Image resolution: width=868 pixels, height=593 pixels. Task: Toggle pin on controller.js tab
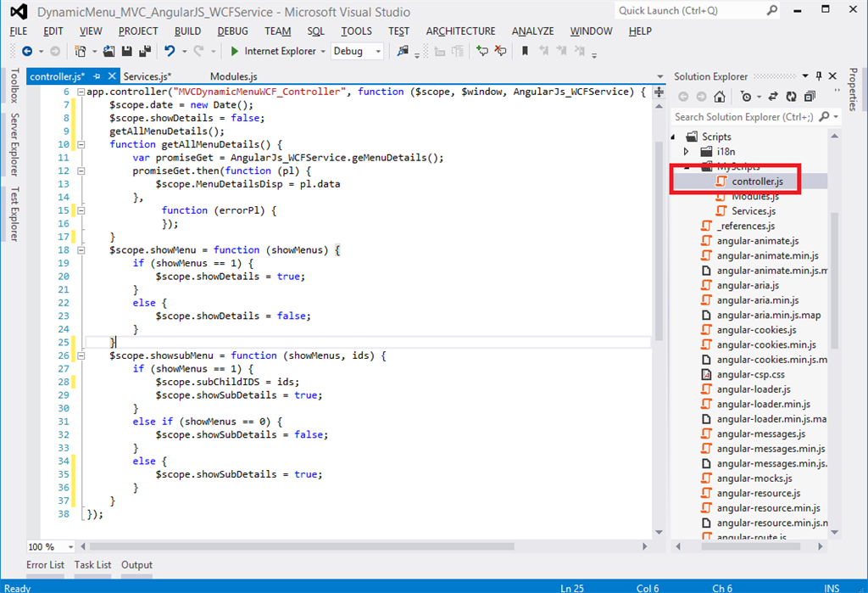pyautogui.click(x=97, y=76)
